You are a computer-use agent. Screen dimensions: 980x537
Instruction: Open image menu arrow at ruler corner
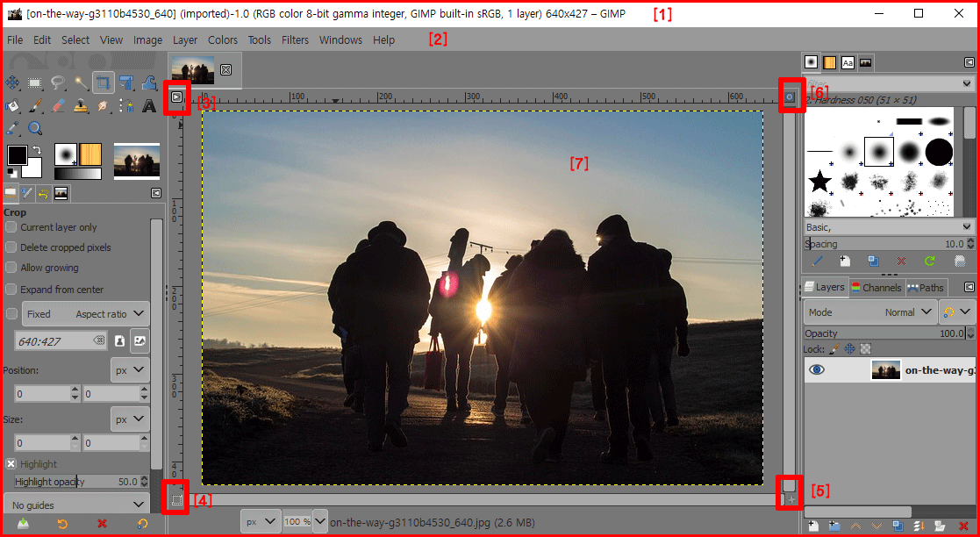click(177, 97)
